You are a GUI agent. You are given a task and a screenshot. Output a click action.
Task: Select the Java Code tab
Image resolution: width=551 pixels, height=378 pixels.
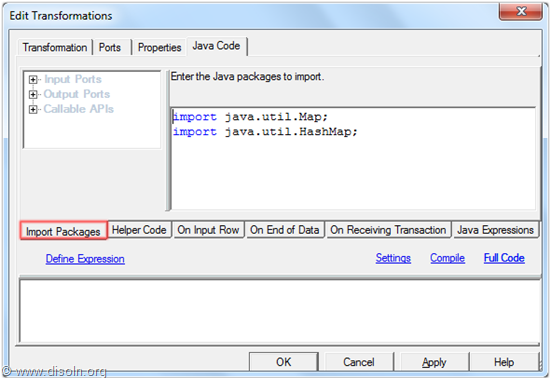(x=216, y=46)
